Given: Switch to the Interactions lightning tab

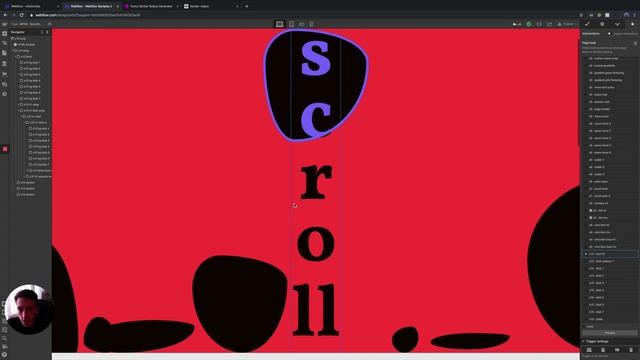Looking at the screenshot, I should coord(632,24).
